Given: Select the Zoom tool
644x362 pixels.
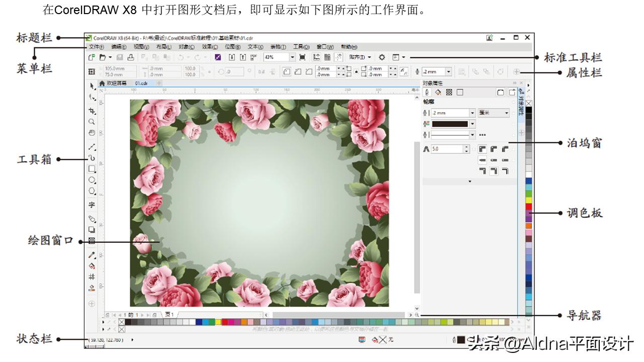Looking at the screenshot, I should 92,122.
